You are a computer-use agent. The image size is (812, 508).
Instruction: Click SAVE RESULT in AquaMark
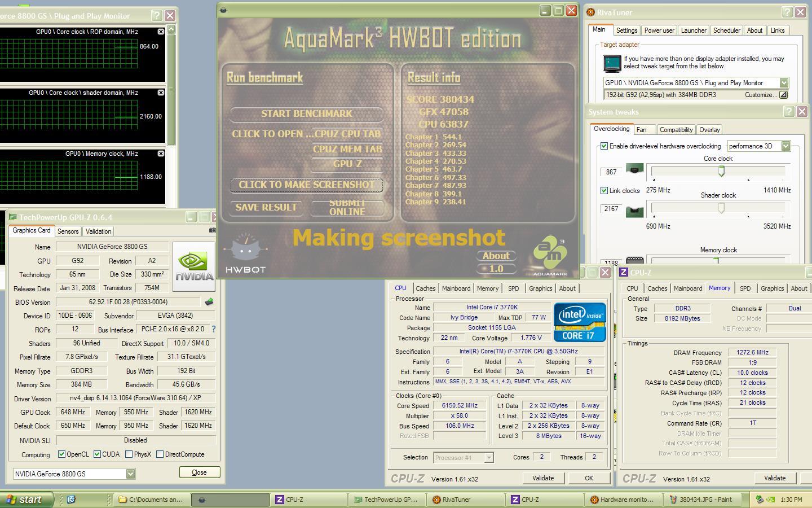266,207
